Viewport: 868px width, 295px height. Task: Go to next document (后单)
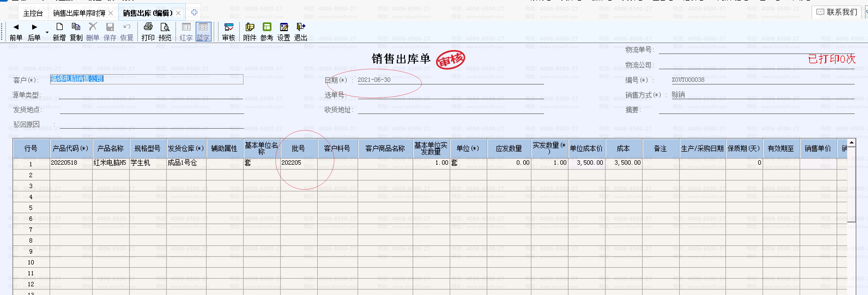click(x=34, y=31)
